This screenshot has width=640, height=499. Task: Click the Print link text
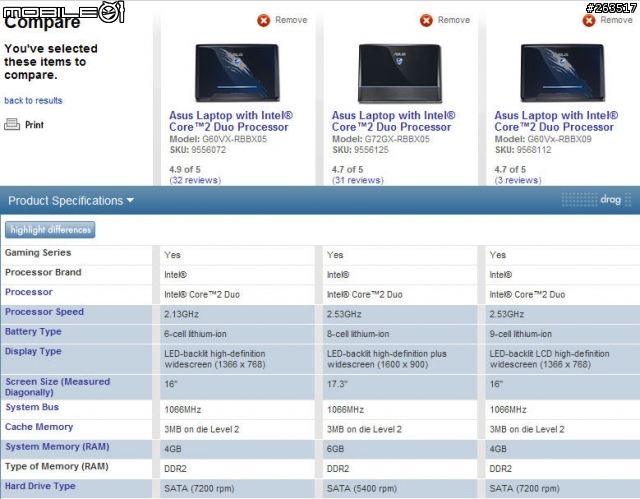(x=34, y=125)
